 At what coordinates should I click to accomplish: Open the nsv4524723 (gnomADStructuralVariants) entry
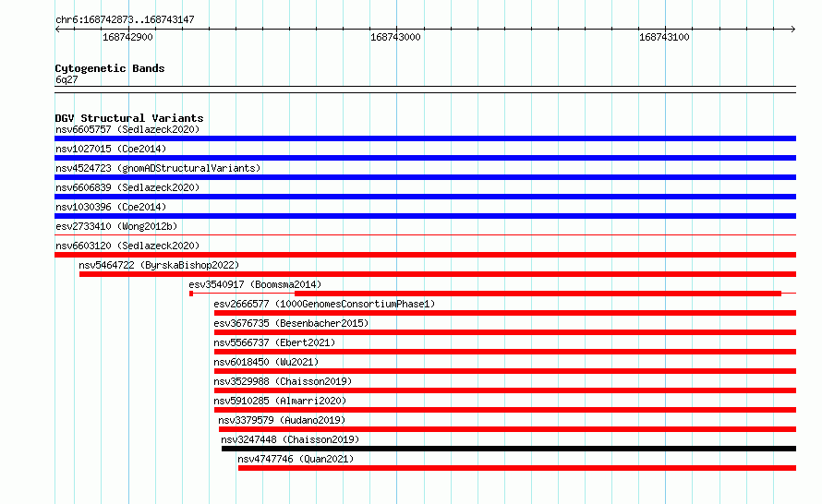click(158, 168)
